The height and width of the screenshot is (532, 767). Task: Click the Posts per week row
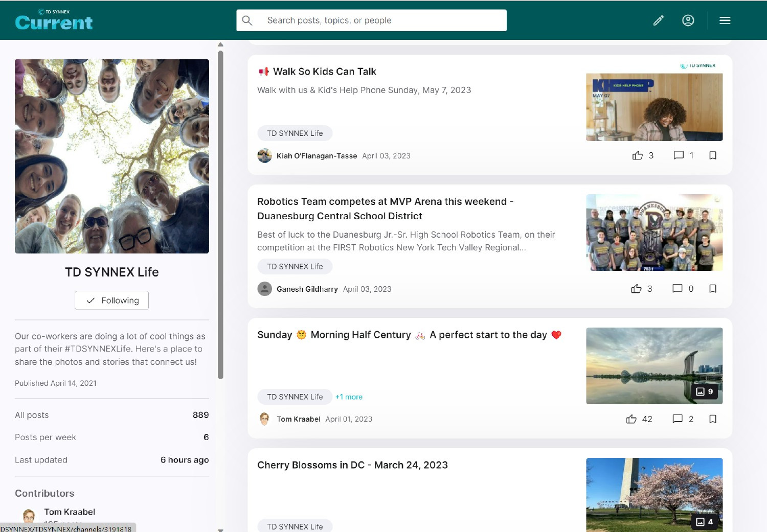(112, 437)
